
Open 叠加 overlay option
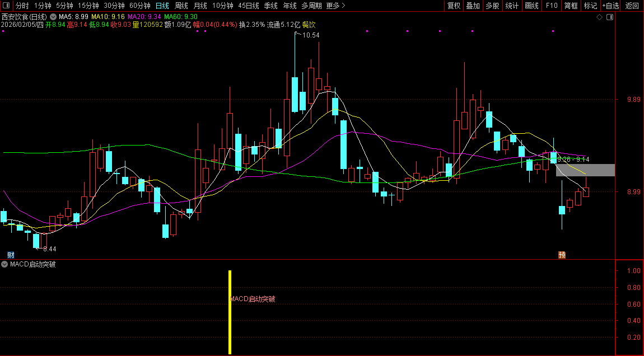(x=473, y=6)
